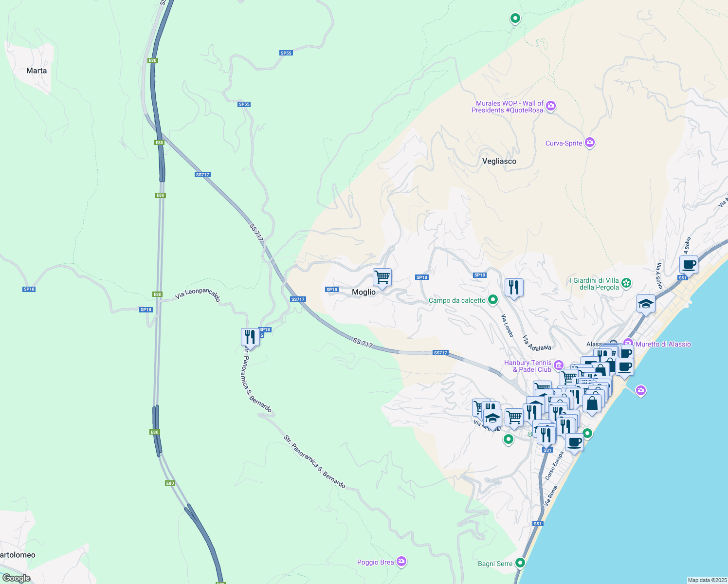Click the Google logo

(16, 578)
